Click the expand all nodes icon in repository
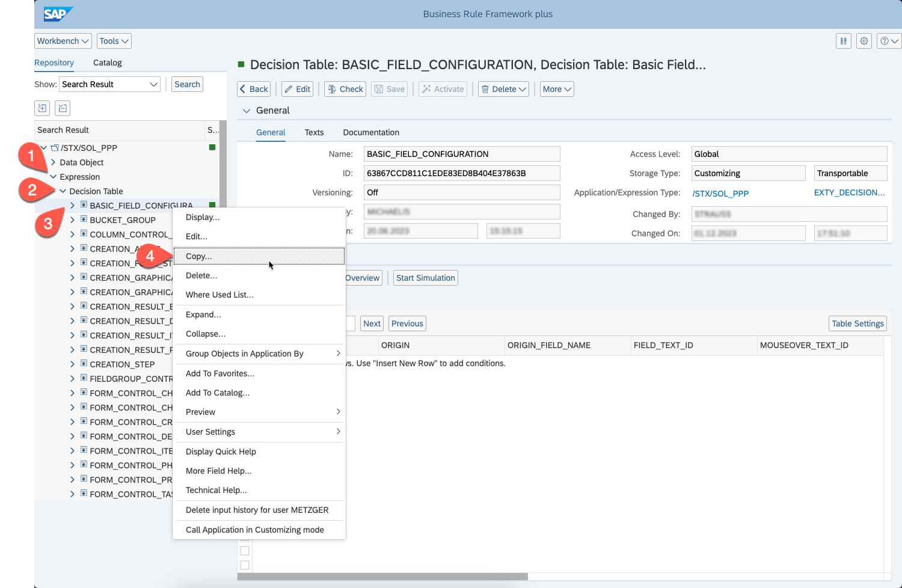The image size is (902, 588). click(43, 108)
